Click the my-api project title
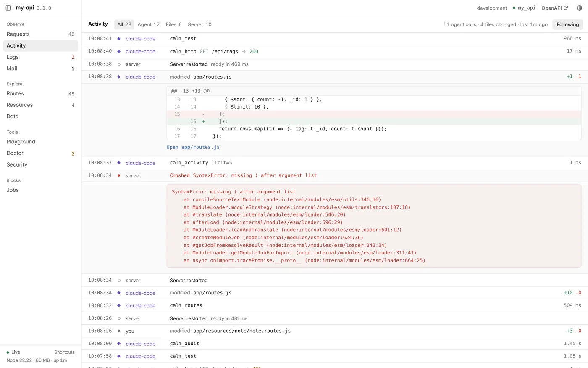 pos(25,8)
